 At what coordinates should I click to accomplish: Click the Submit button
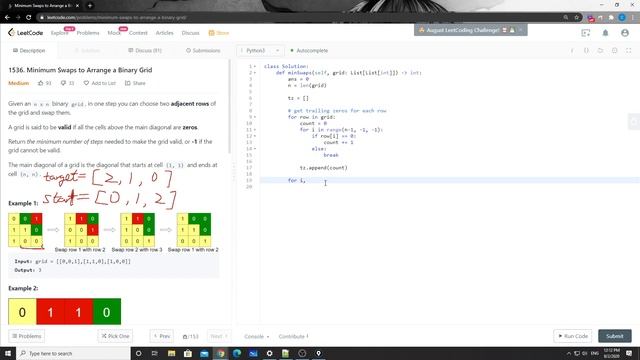pyautogui.click(x=615, y=336)
